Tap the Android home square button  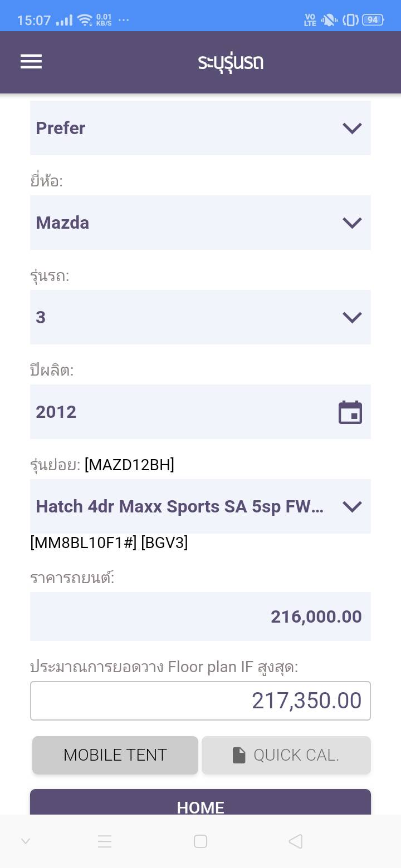coord(200,841)
